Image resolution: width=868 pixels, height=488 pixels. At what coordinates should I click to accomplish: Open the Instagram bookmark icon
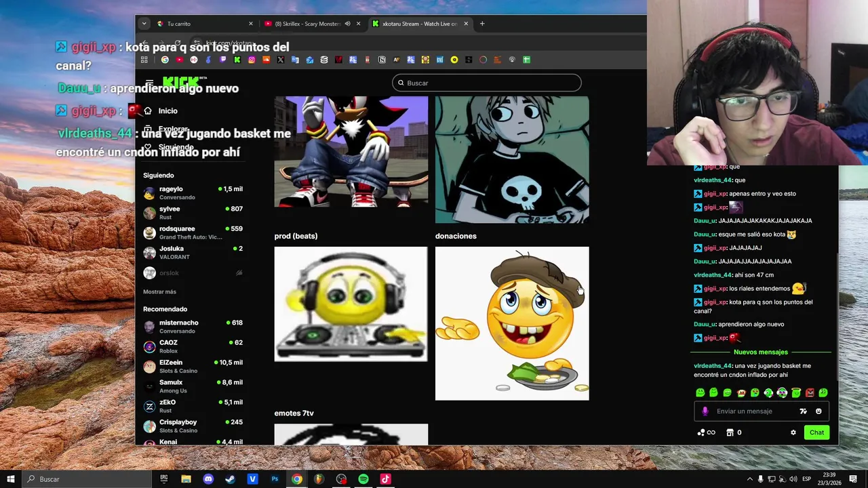tap(252, 60)
